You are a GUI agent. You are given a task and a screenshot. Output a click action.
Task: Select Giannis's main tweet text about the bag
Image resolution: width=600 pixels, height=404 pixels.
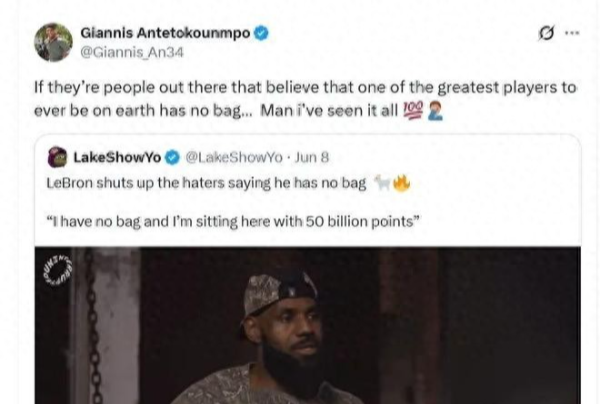[x=305, y=99]
